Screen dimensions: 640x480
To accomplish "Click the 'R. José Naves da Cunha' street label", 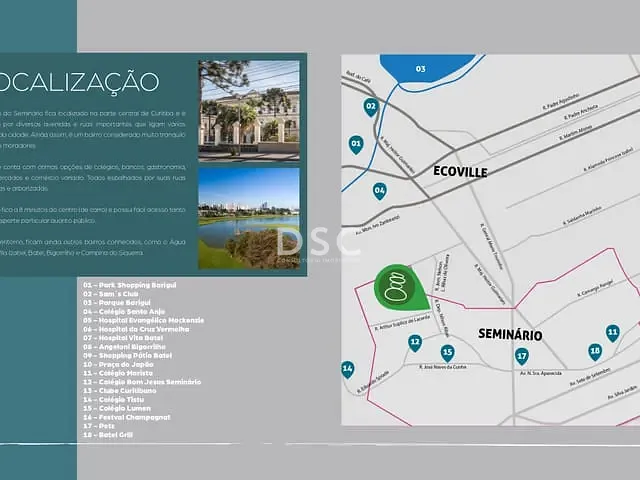I will click(442, 367).
